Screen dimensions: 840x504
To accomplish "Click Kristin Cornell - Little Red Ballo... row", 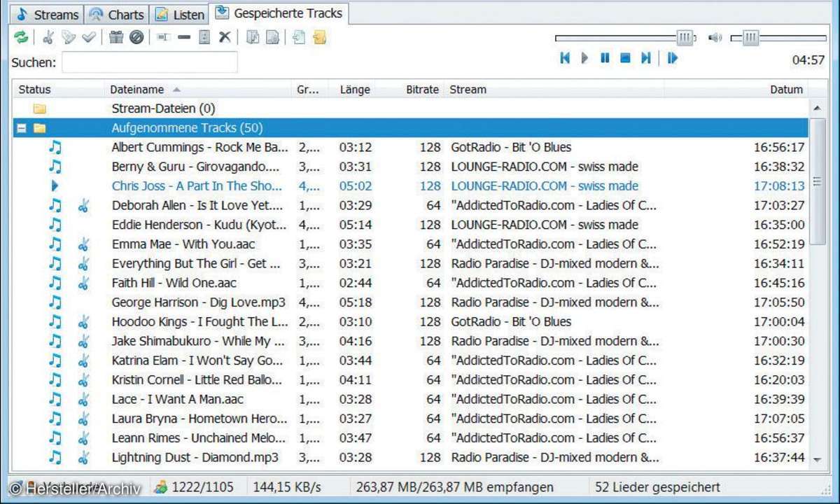I will (411, 380).
